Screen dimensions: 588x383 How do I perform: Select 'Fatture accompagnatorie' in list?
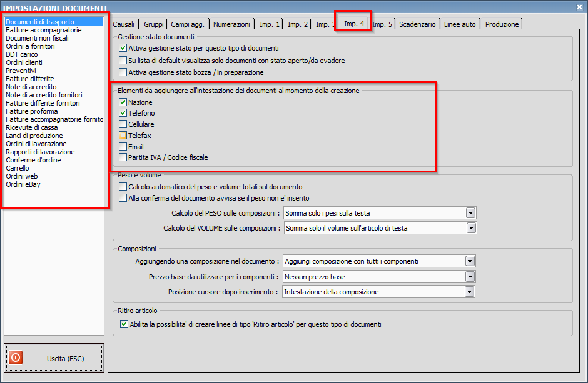[54, 30]
